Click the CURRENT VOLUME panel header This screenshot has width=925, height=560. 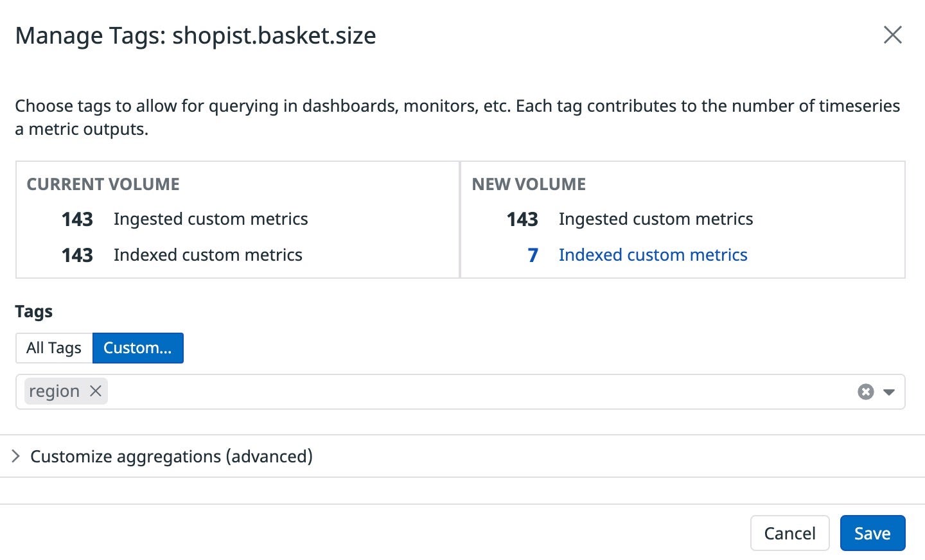pyautogui.click(x=103, y=184)
